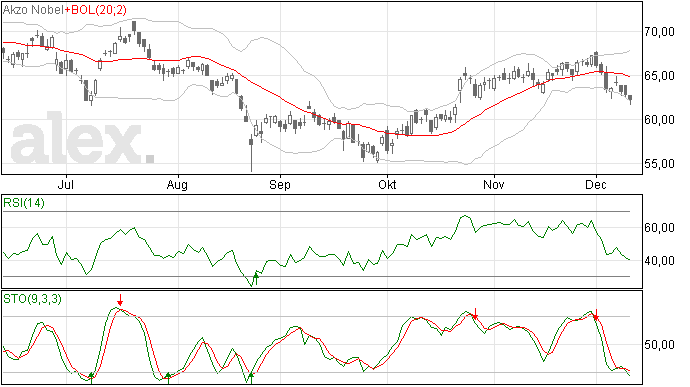Click the 65,00 price axis label
Screen dimensions: 690x387
point(659,76)
